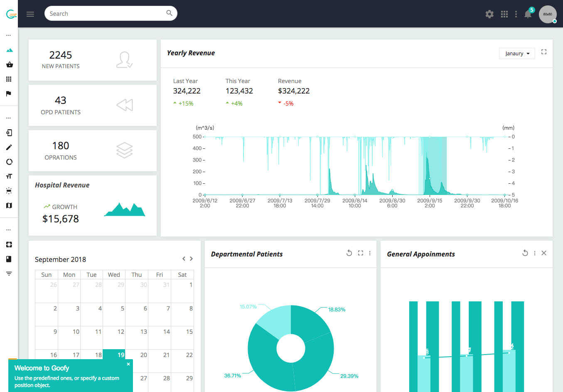This screenshot has width=563, height=392.
Task: Click the Goofy logo at top left
Action: tap(11, 15)
